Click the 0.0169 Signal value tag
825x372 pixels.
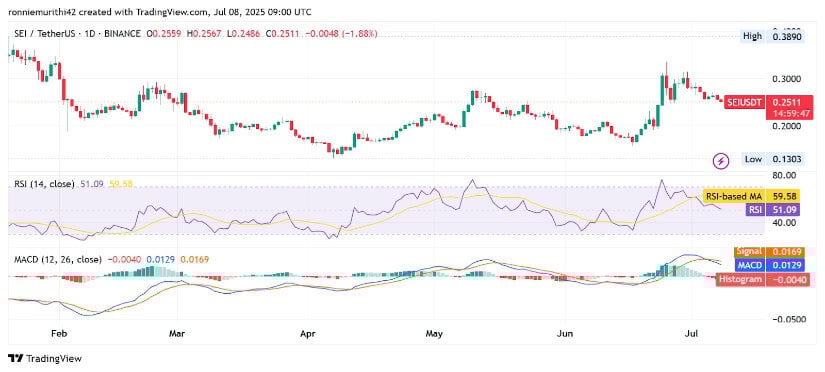click(x=786, y=253)
